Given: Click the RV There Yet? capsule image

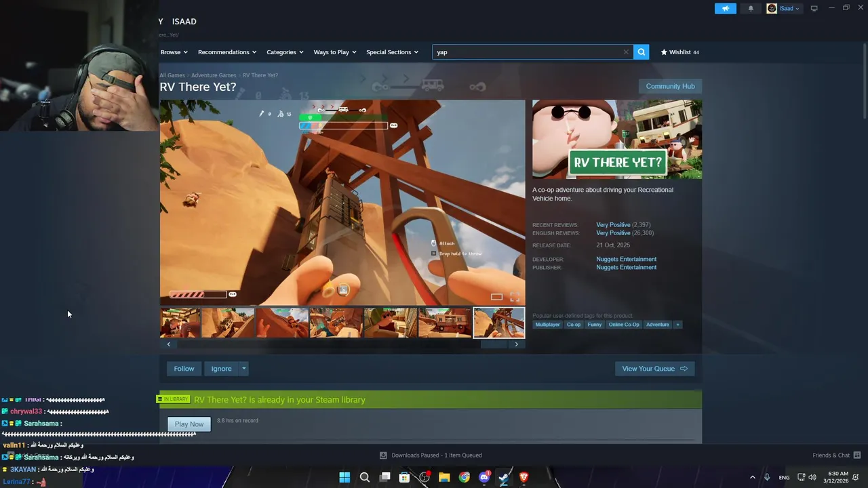Looking at the screenshot, I should [617, 140].
